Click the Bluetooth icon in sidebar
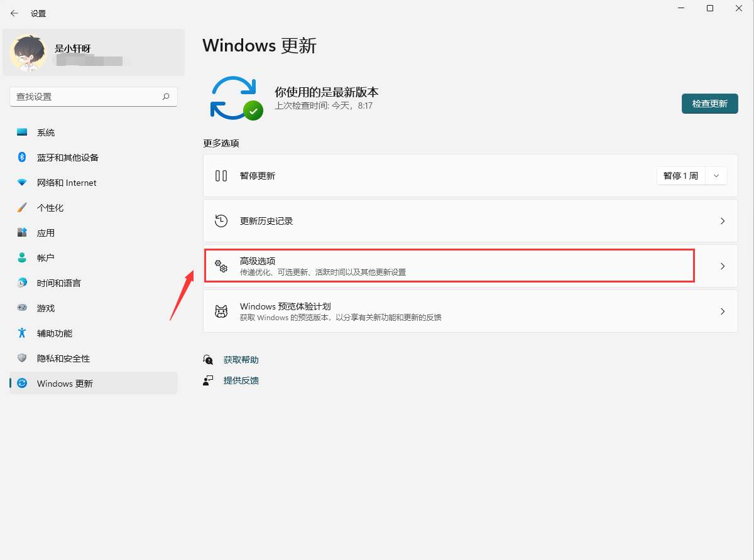 pyautogui.click(x=22, y=158)
